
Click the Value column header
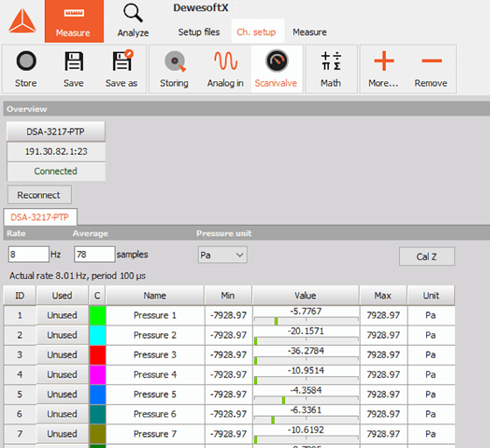[306, 295]
